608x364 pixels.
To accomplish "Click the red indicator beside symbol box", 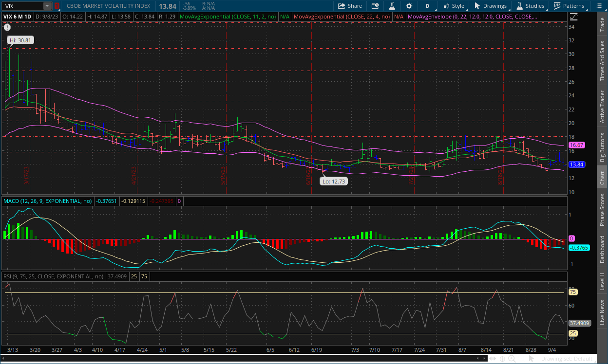I will (x=57, y=6).
